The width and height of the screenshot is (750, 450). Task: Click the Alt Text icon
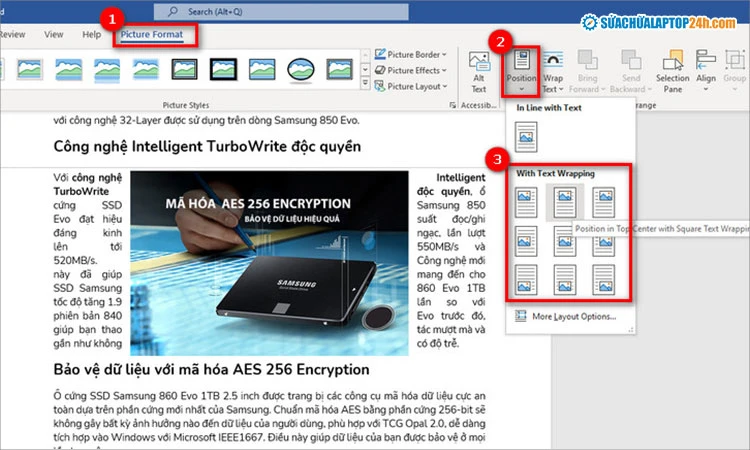tap(479, 68)
